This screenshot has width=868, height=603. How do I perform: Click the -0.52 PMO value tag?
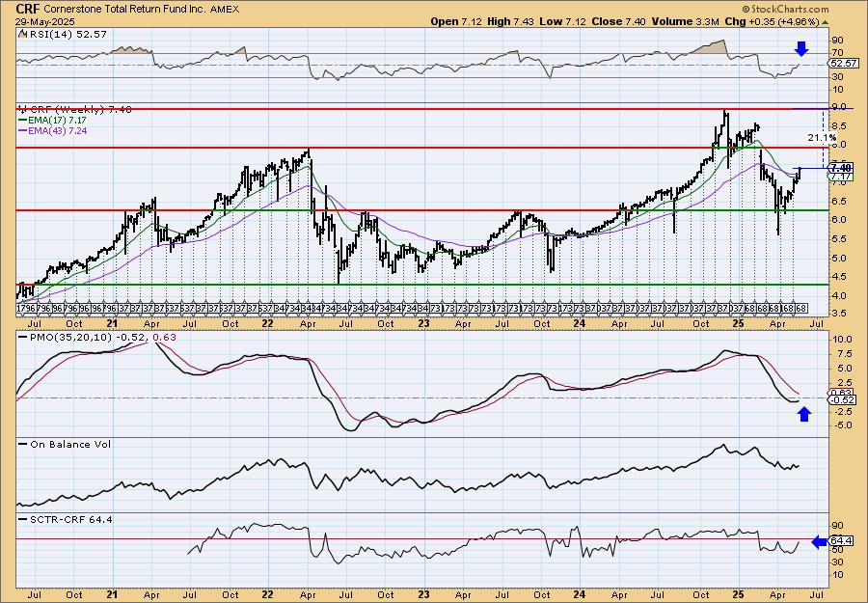pyautogui.click(x=842, y=400)
